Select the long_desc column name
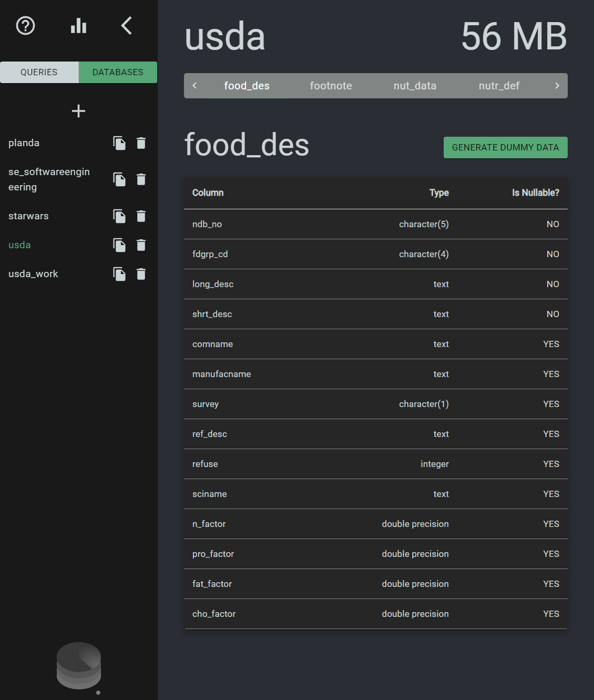Screen dimensions: 594x700 click(213, 284)
